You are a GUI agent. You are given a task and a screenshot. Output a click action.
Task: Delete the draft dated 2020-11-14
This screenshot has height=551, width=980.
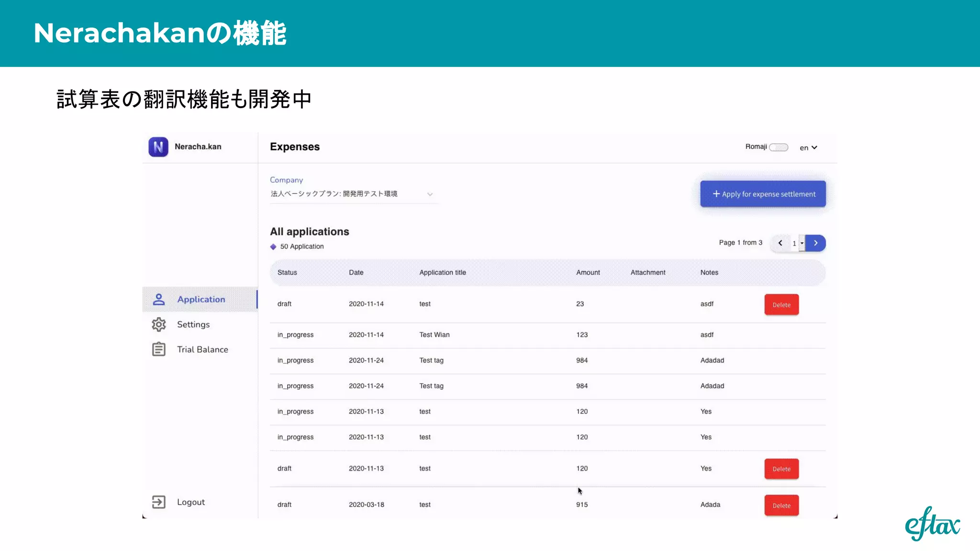[x=781, y=305]
